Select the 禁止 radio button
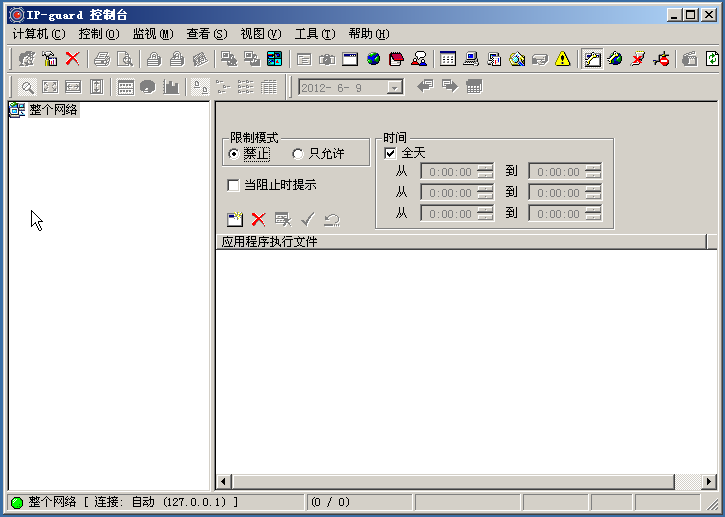Image resolution: width=725 pixels, height=517 pixels. tap(234, 154)
